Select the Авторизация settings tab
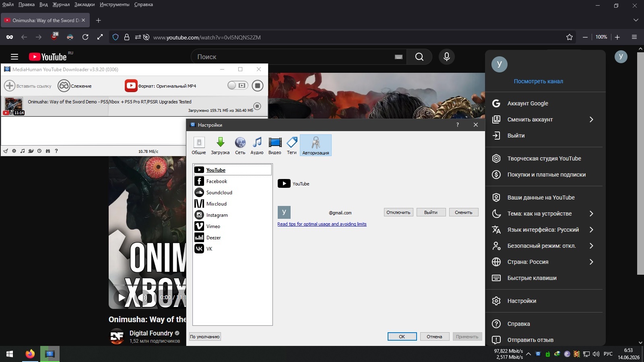 [316, 145]
